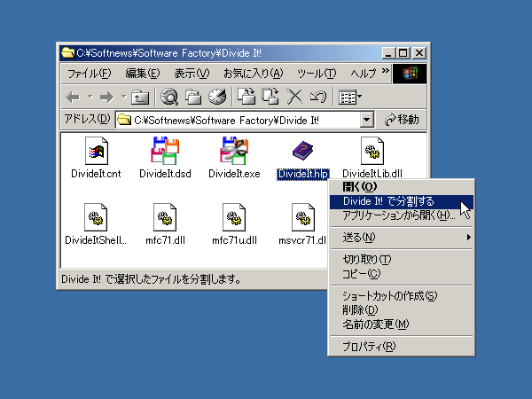The width and height of the screenshot is (532, 399).
Task: Choose プロパティ(R) in context menu
Action: [x=402, y=347]
